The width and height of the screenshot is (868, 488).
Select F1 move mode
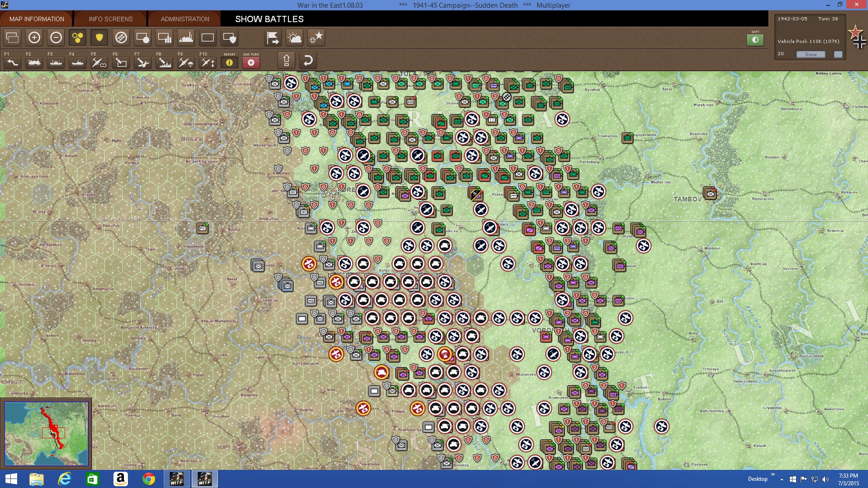coord(13,62)
